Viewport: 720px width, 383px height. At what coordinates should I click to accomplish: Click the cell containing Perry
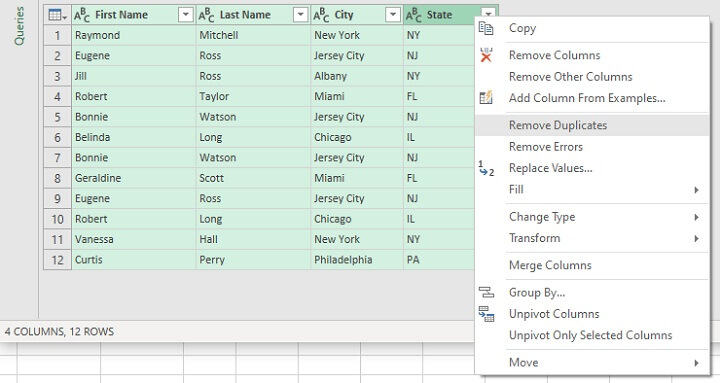pyautogui.click(x=253, y=260)
